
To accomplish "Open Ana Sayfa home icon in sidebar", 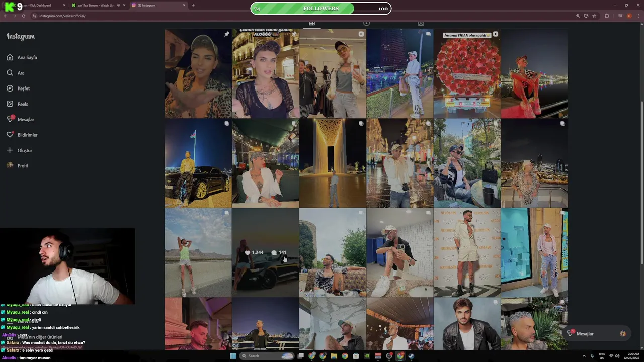I will [10, 57].
